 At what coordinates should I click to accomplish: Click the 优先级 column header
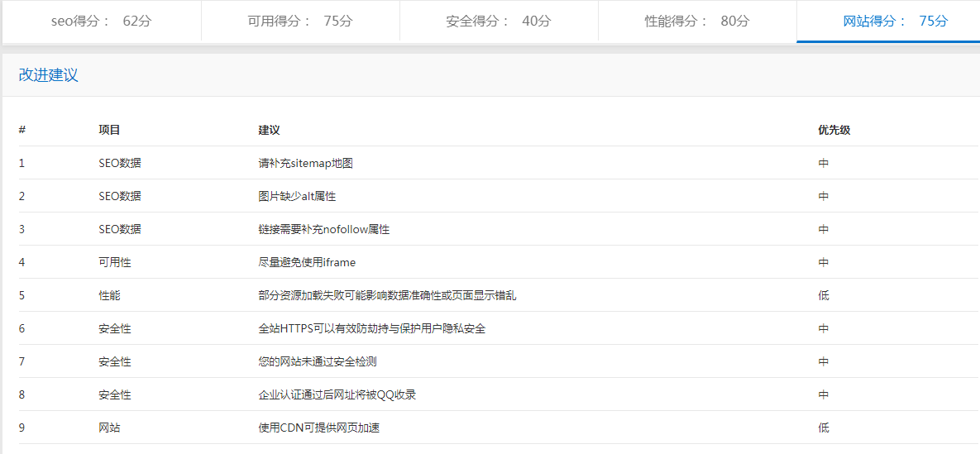[834, 131]
